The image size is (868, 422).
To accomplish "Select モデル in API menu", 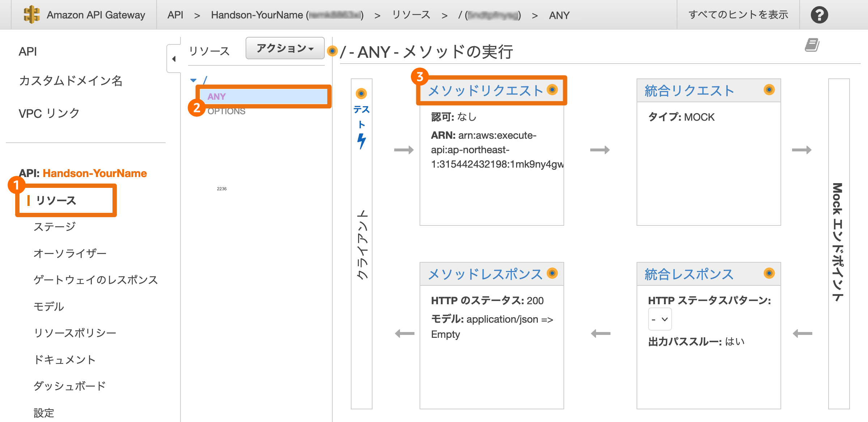I will (x=48, y=306).
